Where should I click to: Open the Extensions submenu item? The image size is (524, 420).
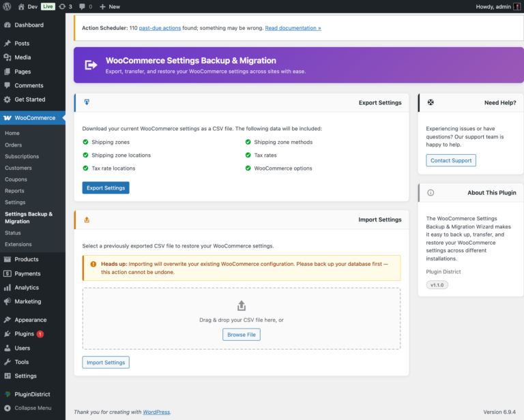[x=18, y=244]
